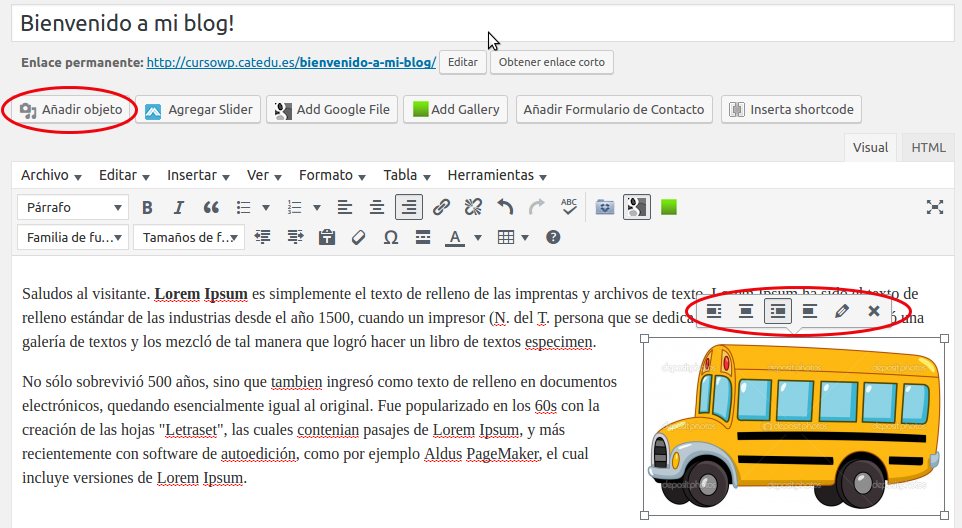
Task: Undo the last action
Action: [505, 207]
